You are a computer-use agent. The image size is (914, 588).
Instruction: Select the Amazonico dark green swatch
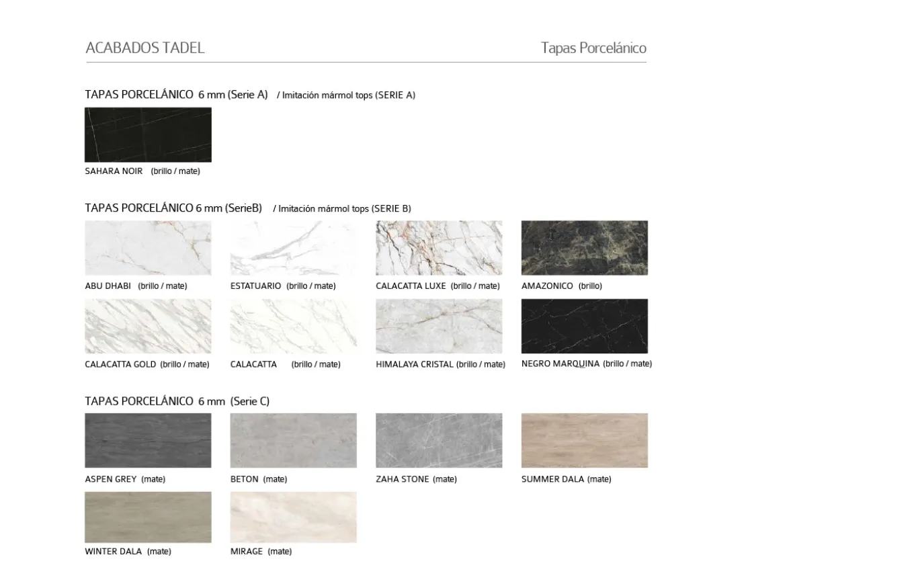click(x=584, y=248)
